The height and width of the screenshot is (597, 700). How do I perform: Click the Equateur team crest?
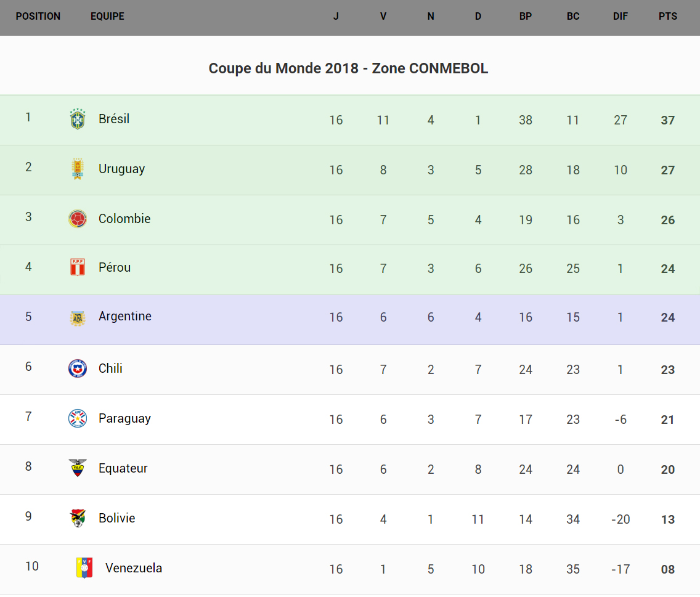tap(78, 468)
